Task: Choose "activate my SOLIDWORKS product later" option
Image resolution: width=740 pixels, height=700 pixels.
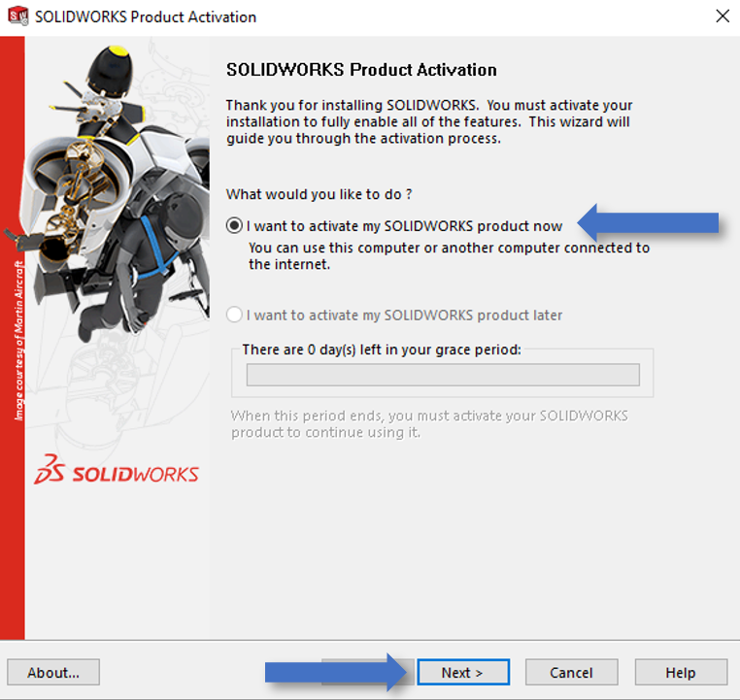Action: (x=234, y=315)
